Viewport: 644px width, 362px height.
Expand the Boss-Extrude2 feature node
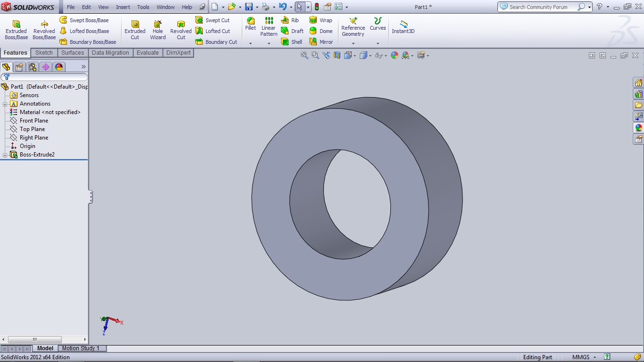pos(5,155)
